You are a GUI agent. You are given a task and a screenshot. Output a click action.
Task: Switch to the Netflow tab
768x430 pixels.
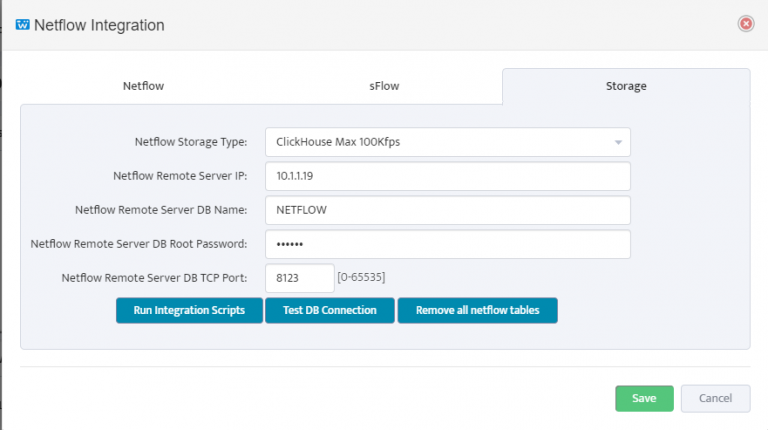[x=143, y=86]
